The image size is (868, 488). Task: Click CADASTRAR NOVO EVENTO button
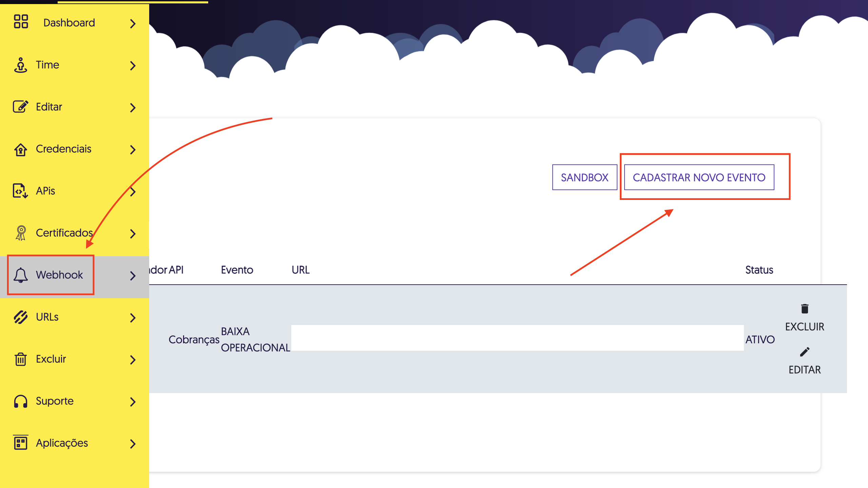click(x=699, y=177)
